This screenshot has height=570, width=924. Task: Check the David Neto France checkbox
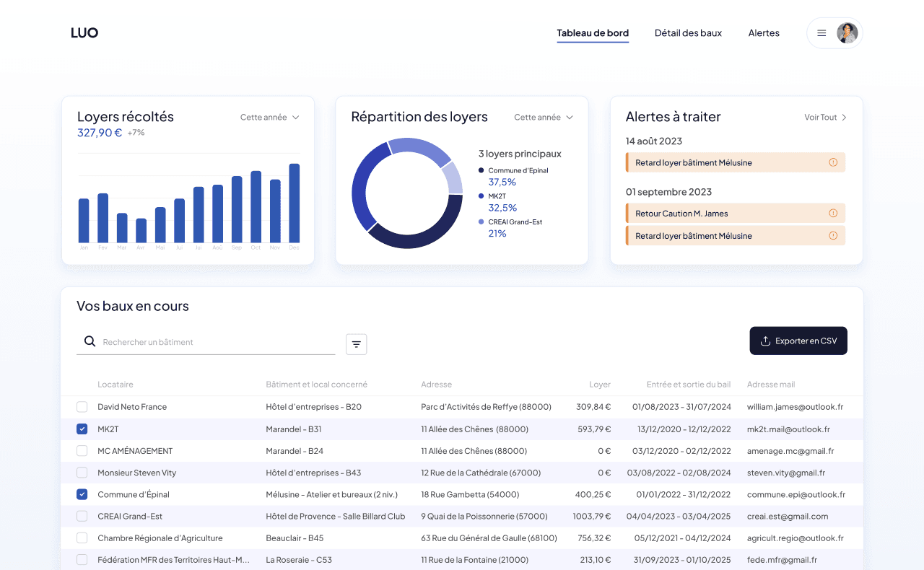[x=82, y=407]
